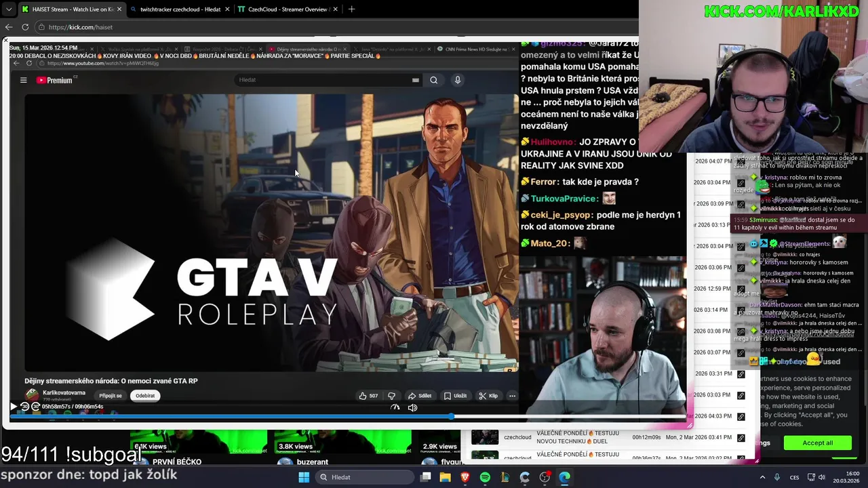Start YouTube voice search with microphone
868x488 pixels.
tap(458, 80)
